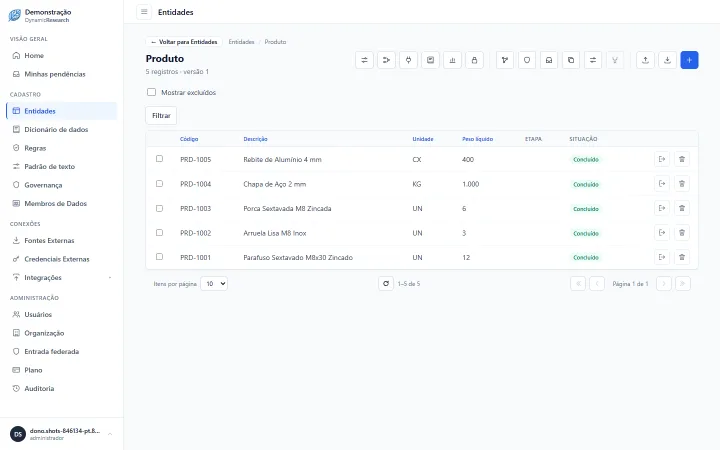The width and height of the screenshot is (720, 450).
Task: Delete record PRD-1001 with trash icon
Action: (682, 257)
